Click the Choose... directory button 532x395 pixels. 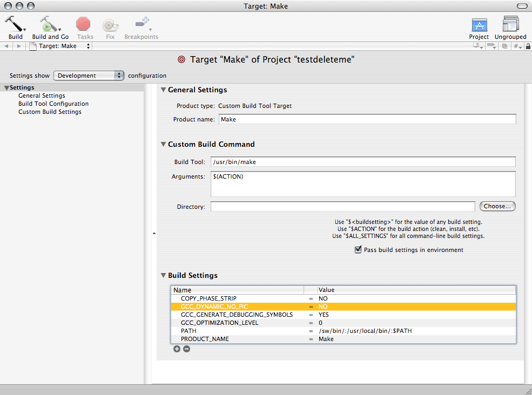(x=497, y=206)
